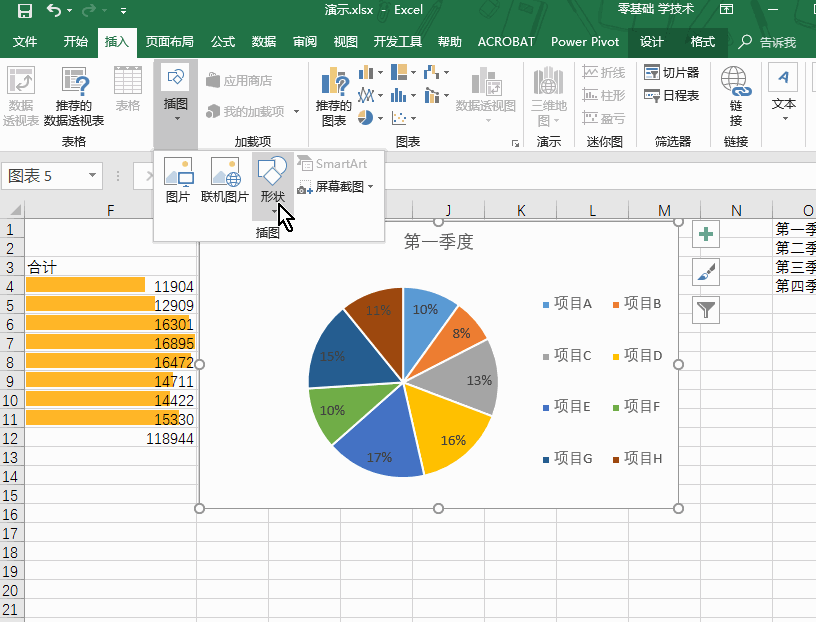Click row header 12
816x622 pixels.
[10, 439]
